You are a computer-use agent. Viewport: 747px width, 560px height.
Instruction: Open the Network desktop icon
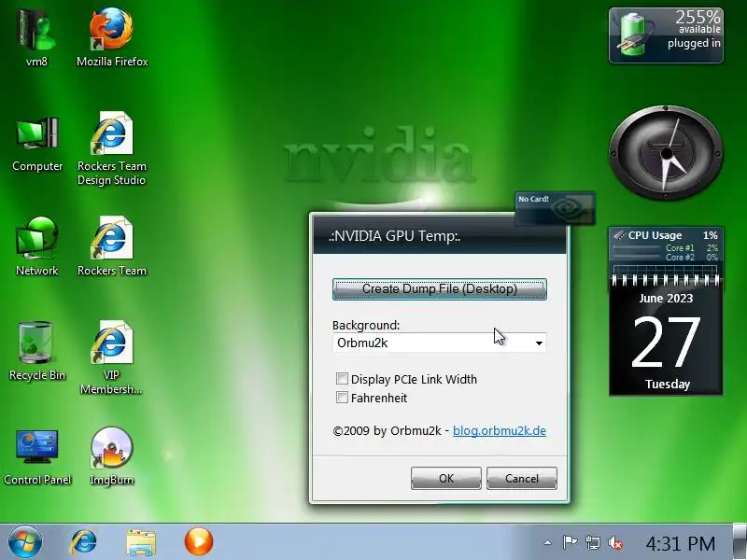pyautogui.click(x=36, y=245)
